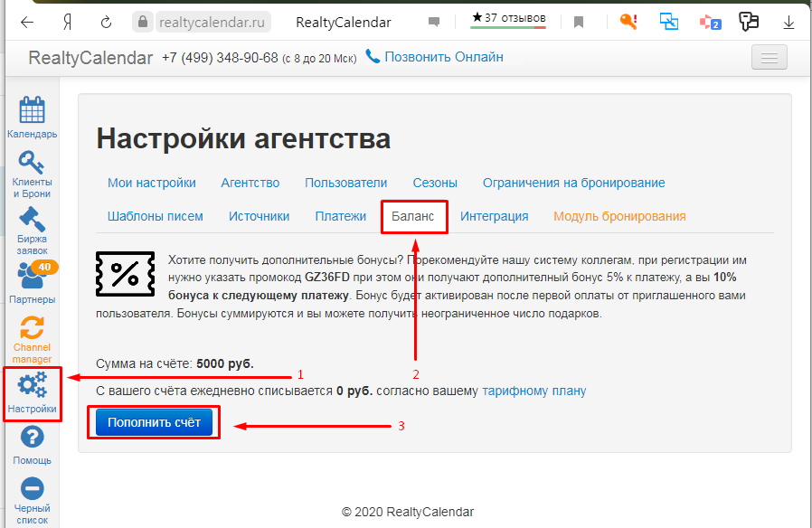
Task: Click the Позвонить Онлайн link
Action: 444,57
